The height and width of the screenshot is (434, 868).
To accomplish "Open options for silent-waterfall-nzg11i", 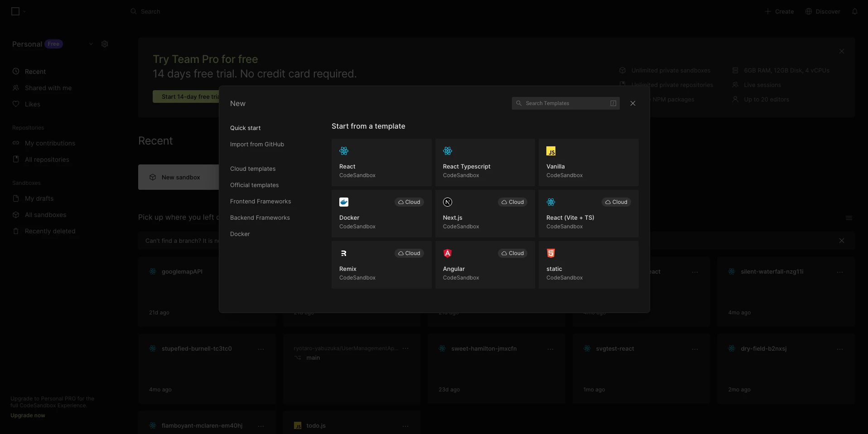I will click(x=840, y=272).
